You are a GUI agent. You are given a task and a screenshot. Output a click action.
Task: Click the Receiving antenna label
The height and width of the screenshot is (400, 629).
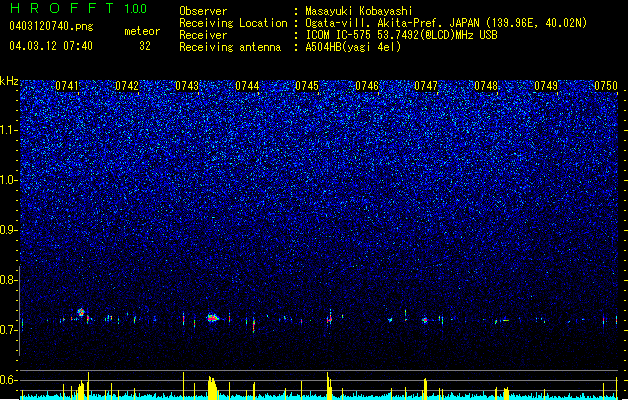point(230,47)
